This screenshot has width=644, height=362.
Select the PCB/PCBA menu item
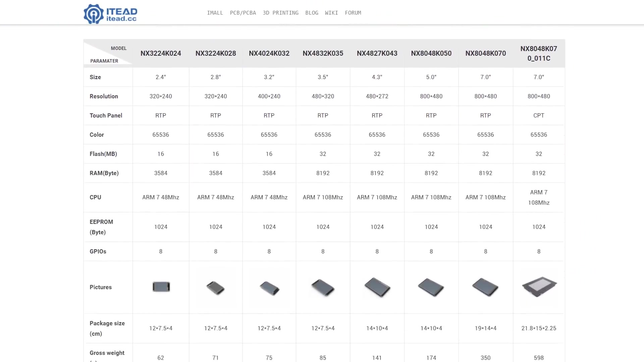[243, 12]
